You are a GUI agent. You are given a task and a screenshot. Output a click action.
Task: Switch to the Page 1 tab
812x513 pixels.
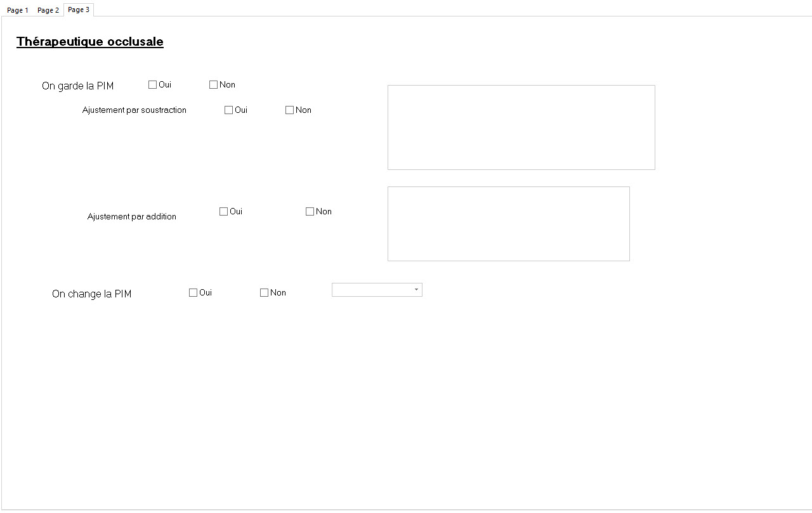18,10
